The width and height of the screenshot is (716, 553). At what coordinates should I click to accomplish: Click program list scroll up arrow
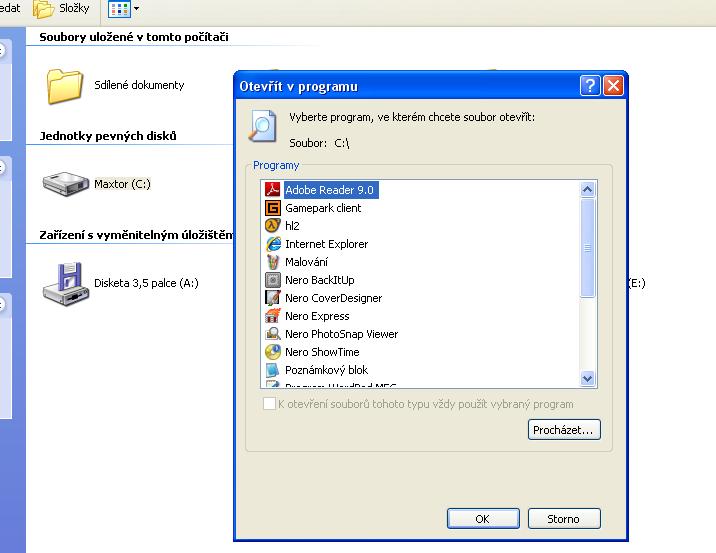[587, 189]
